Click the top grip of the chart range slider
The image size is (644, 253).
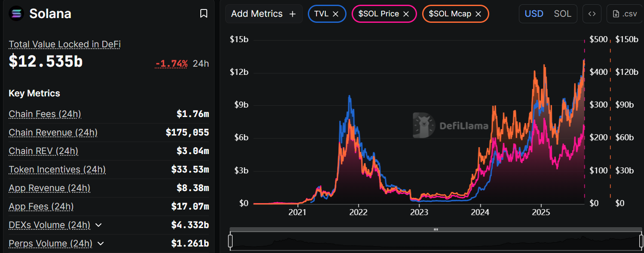coord(435,229)
